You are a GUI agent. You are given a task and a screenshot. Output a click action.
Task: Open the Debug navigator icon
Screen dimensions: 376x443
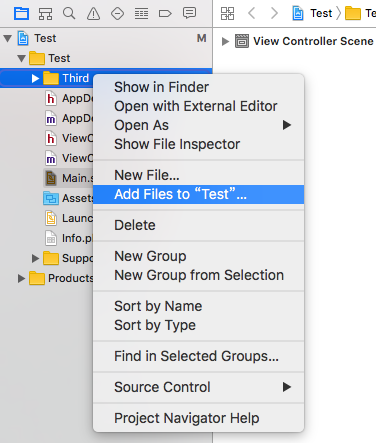(141, 14)
